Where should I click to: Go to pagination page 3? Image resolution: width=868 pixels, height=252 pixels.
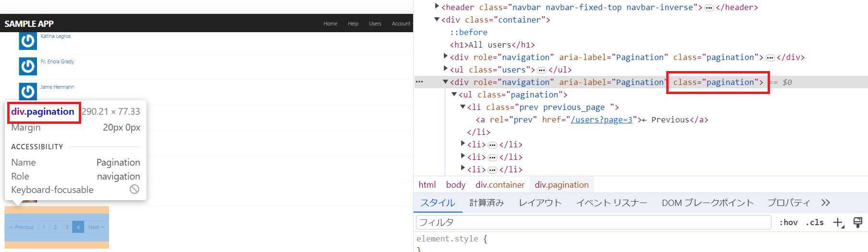67,227
